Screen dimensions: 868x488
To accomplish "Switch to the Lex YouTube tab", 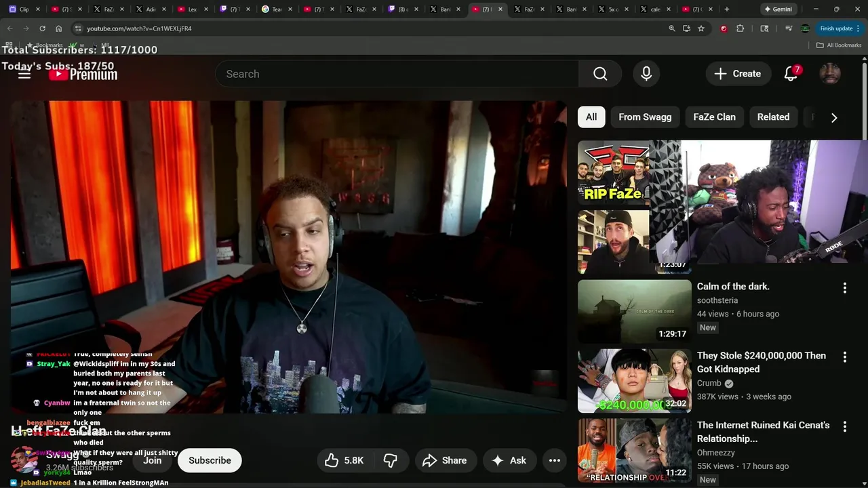I will [193, 9].
